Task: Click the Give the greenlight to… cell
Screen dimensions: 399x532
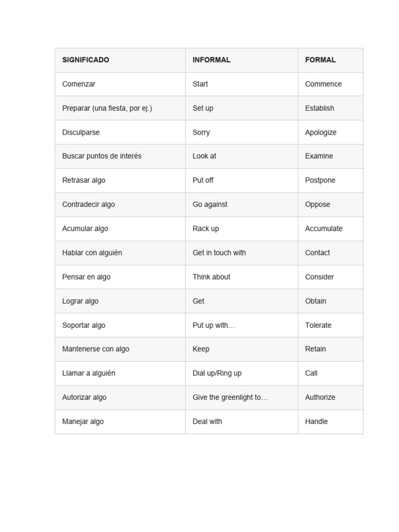Action: click(x=242, y=397)
